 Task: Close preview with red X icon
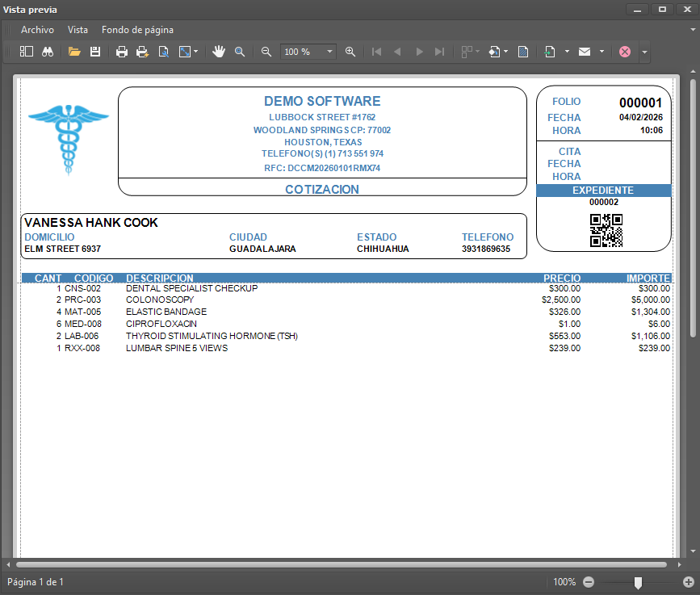coord(625,52)
